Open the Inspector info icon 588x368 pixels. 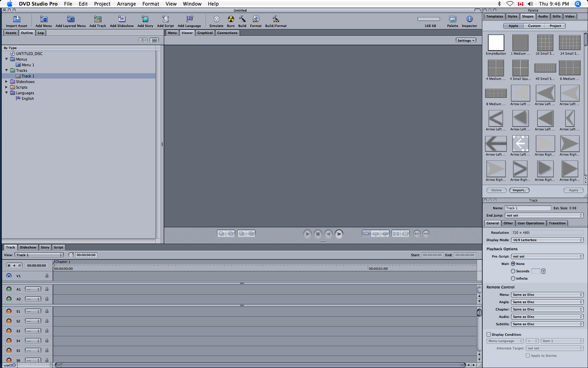tap(469, 19)
